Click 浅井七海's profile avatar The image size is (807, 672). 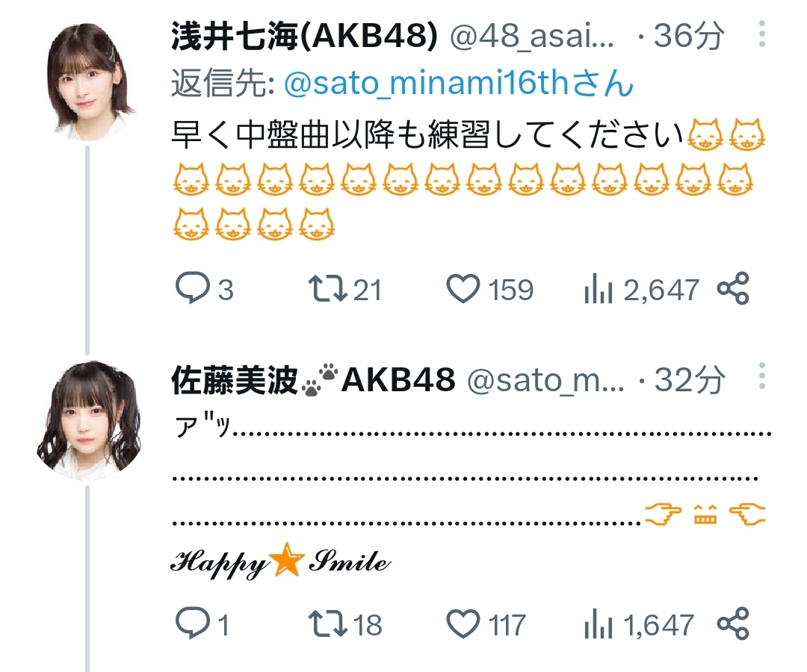(x=87, y=82)
